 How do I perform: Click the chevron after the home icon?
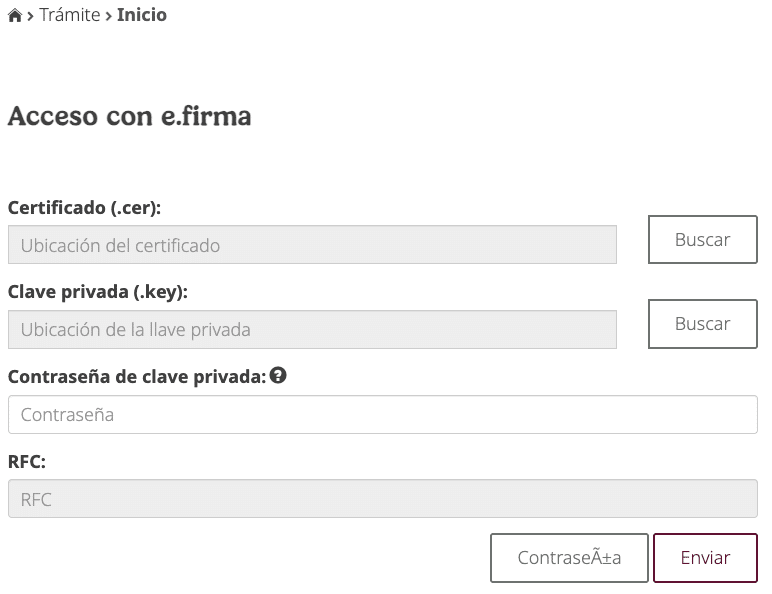tap(31, 17)
